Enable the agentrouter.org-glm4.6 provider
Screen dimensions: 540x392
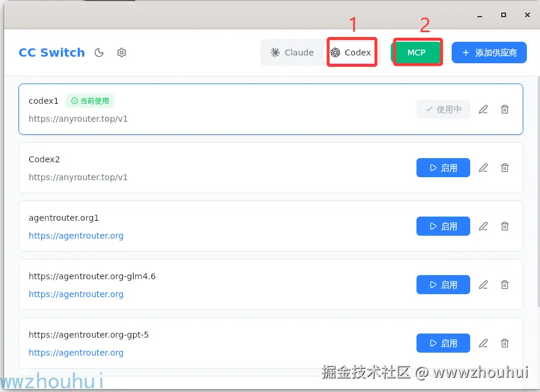[x=443, y=285]
